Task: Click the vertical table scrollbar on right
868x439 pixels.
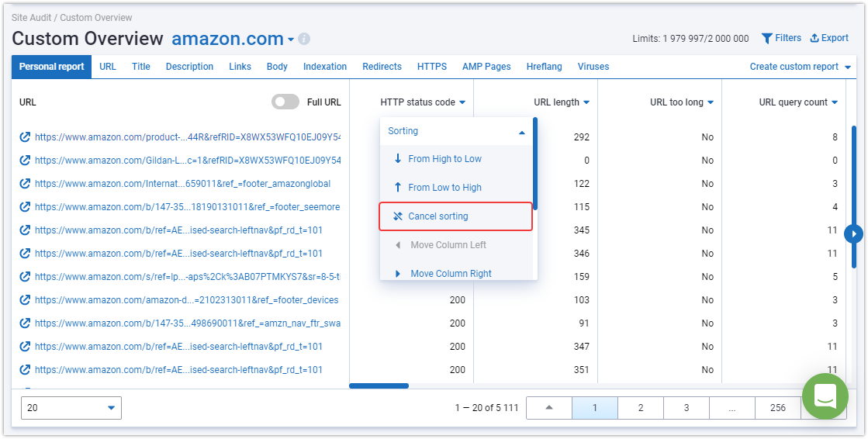Action: [853, 196]
